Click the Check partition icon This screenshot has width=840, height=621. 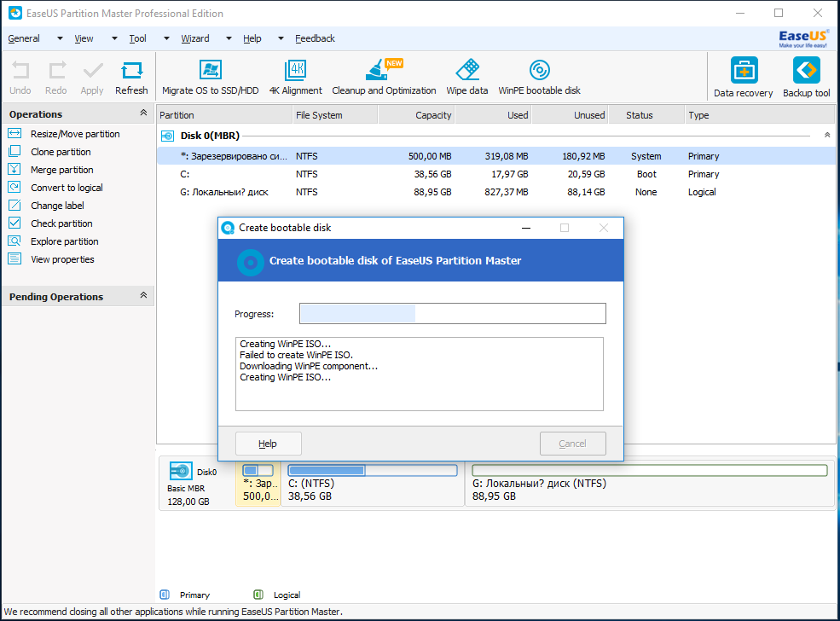pyautogui.click(x=15, y=223)
